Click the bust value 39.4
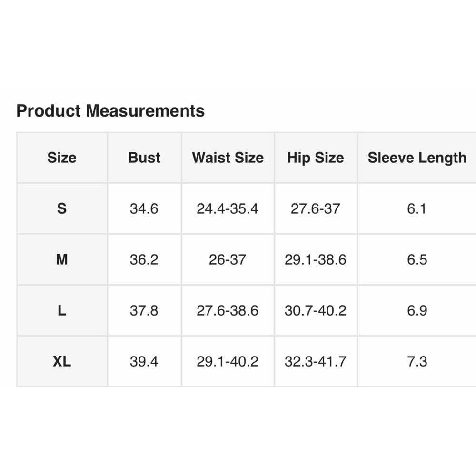 click(x=144, y=361)
